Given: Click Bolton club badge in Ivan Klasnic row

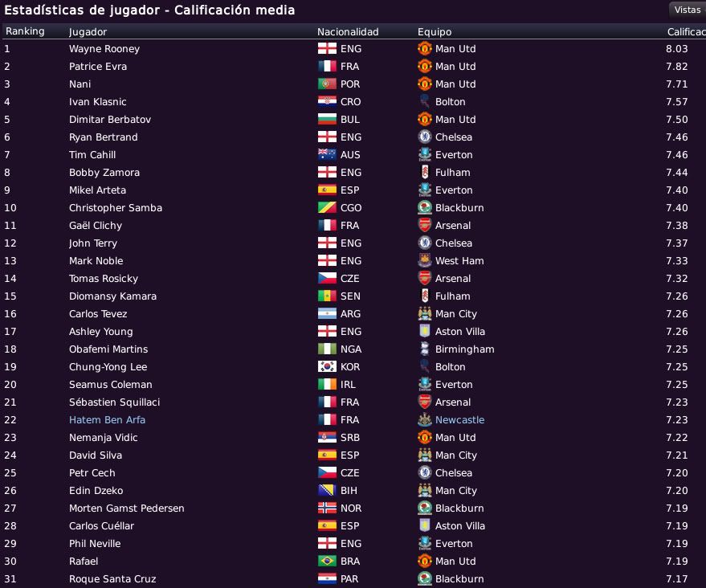Looking at the screenshot, I should click(x=425, y=102).
